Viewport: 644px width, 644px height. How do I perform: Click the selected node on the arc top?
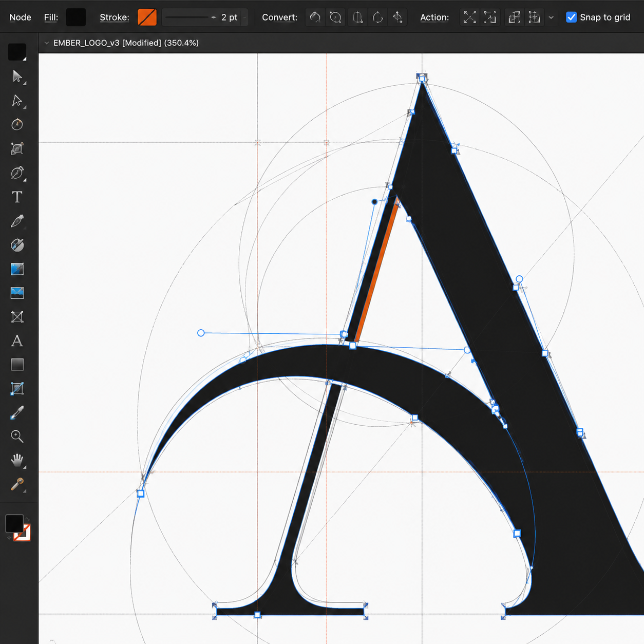point(353,346)
